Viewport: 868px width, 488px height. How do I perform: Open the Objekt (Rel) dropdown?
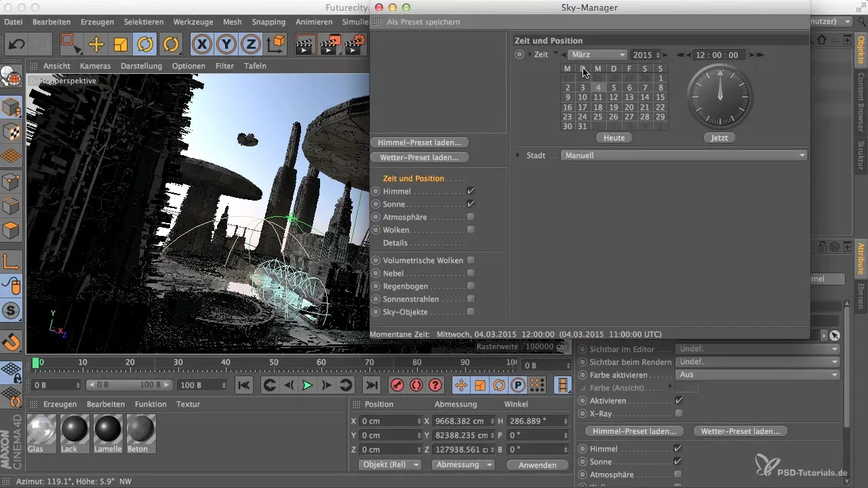(x=389, y=465)
